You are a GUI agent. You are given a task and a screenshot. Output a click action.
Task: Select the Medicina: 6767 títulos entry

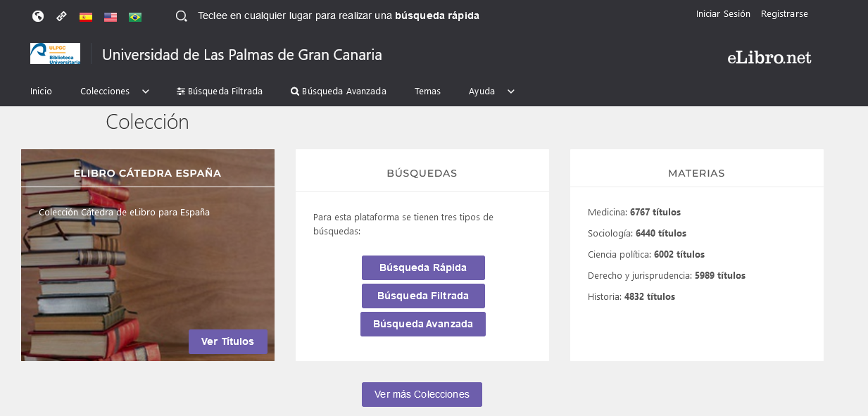click(634, 212)
